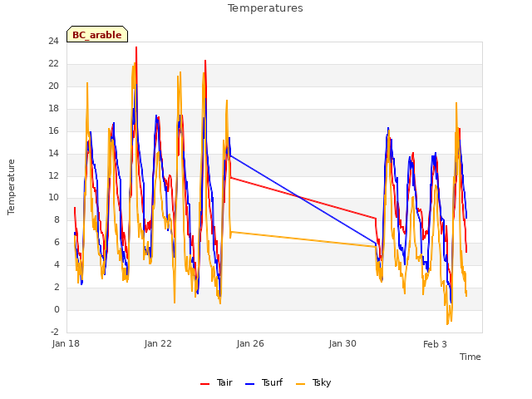Click the Temperature y-axis title
Image resolution: width=532 pixels, height=399 pixels.
(x=11, y=187)
